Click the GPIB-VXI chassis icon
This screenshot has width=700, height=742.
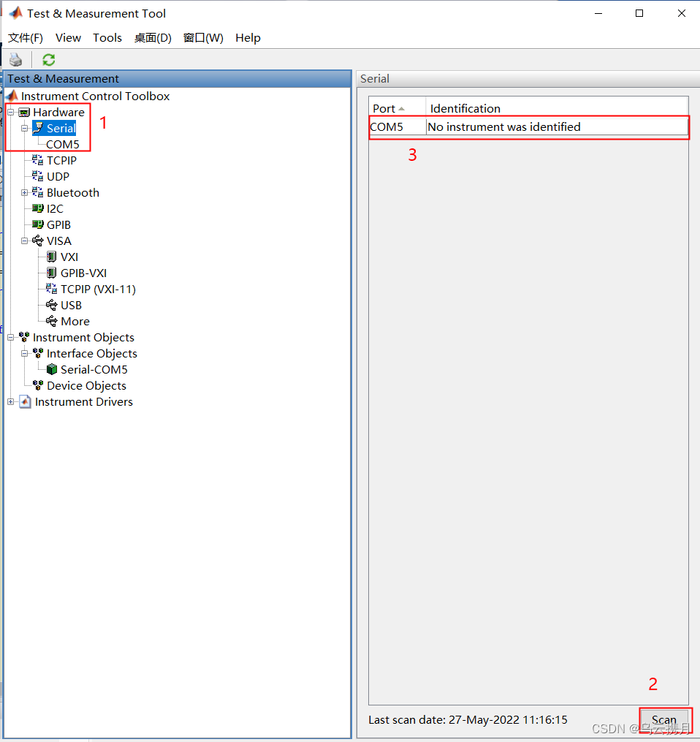point(52,273)
